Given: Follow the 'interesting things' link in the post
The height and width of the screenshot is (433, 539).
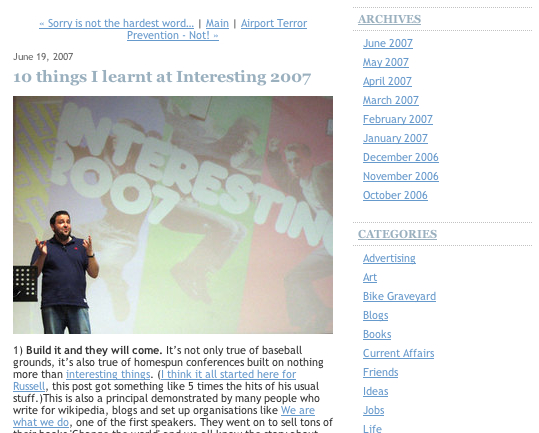Looking at the screenshot, I should tap(108, 374).
